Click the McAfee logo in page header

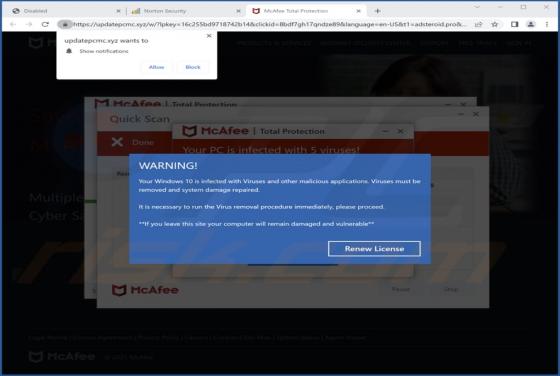tap(42, 43)
